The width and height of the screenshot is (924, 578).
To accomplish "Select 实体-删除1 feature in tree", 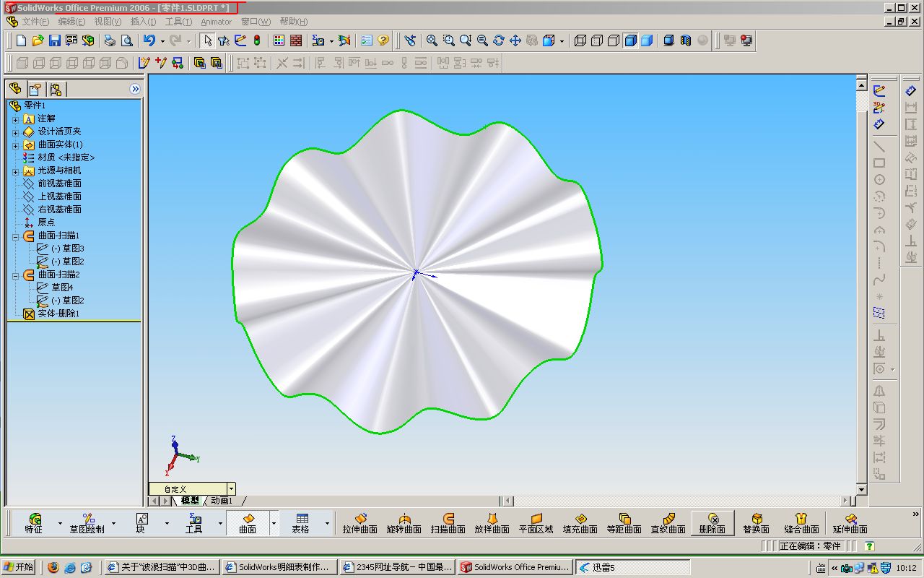I will (58, 314).
